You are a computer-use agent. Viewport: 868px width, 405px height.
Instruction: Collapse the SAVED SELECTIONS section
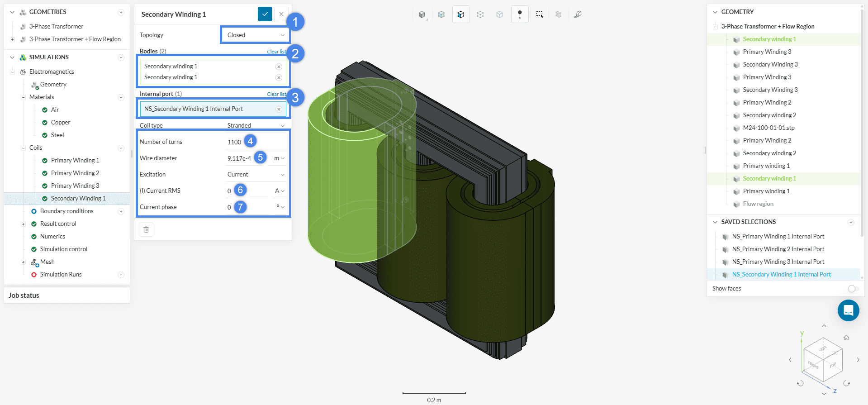coord(715,222)
